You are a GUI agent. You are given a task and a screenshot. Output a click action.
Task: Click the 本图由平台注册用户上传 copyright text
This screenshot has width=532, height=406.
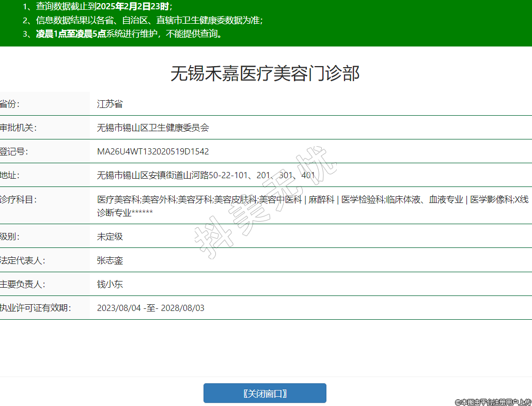493,401
